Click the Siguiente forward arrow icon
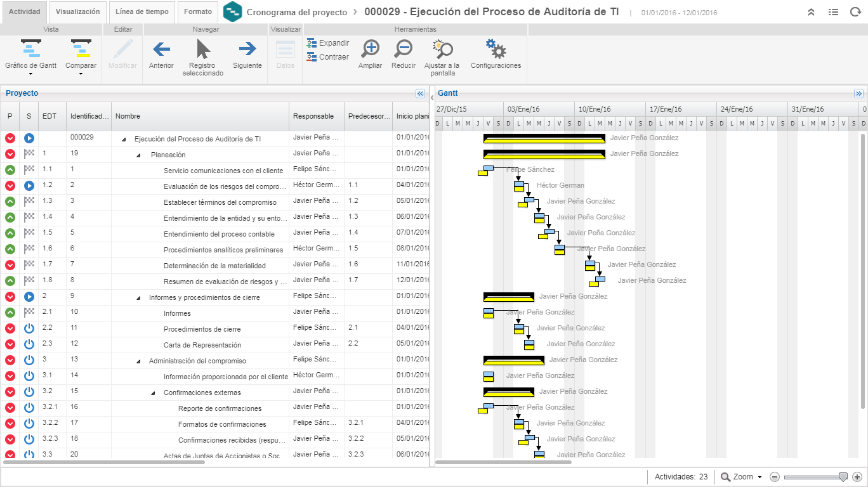The height and width of the screenshot is (487, 868). point(247,48)
